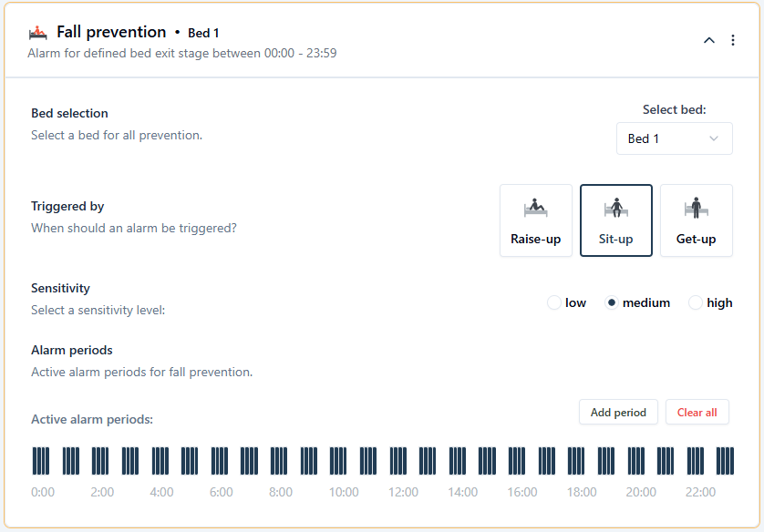764x532 pixels.
Task: Set sensitivity to medium
Action: click(612, 302)
